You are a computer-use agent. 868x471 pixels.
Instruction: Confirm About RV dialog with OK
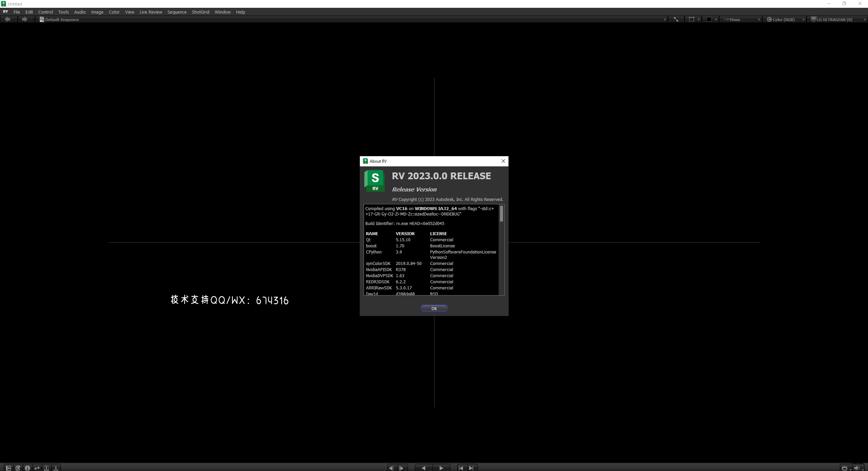[434, 308]
